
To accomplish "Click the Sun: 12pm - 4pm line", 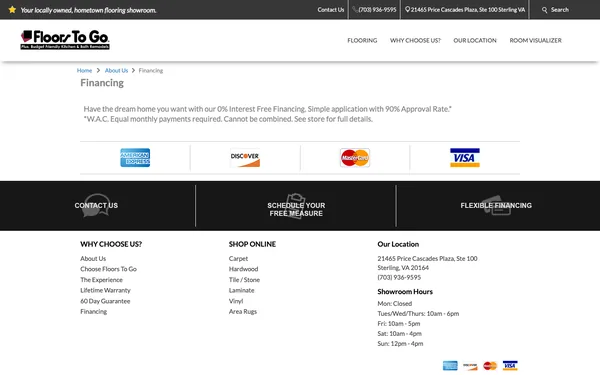I will pos(400,344).
